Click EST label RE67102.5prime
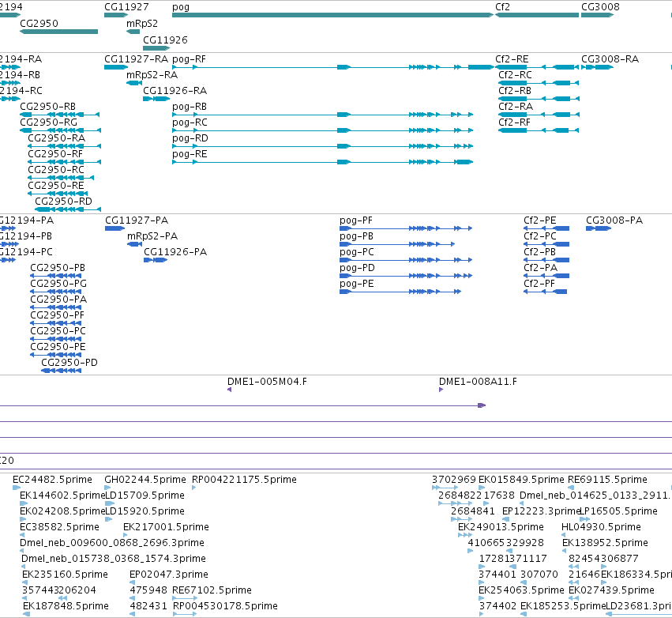This screenshot has width=672, height=618. tap(212, 590)
